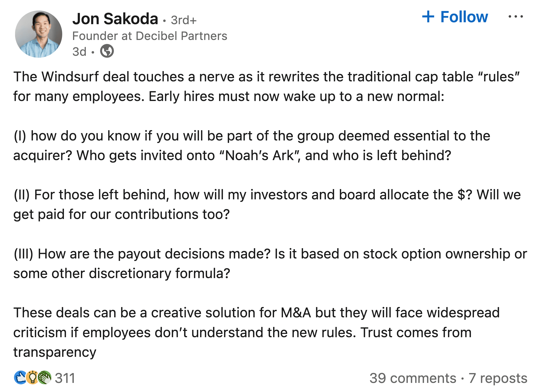This screenshot has width=540, height=392.
Task: Click the opening Windsurf deal paragraph
Action: 266,86
